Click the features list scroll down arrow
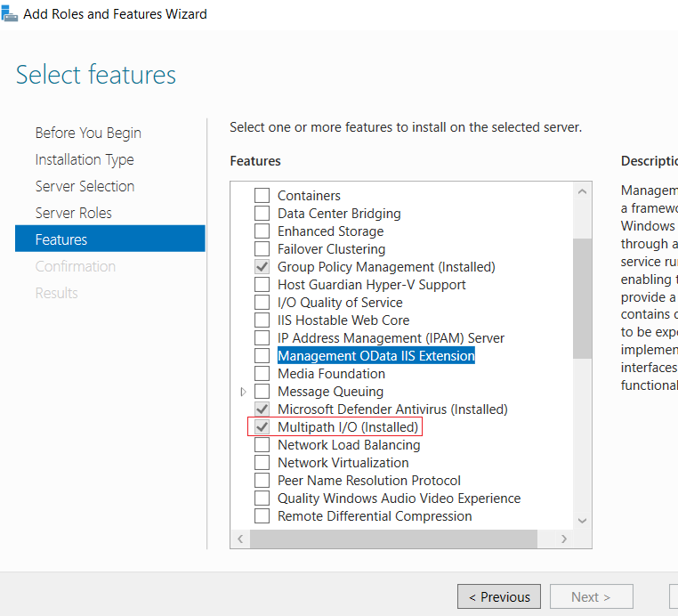The height and width of the screenshot is (616, 678). pyautogui.click(x=582, y=521)
